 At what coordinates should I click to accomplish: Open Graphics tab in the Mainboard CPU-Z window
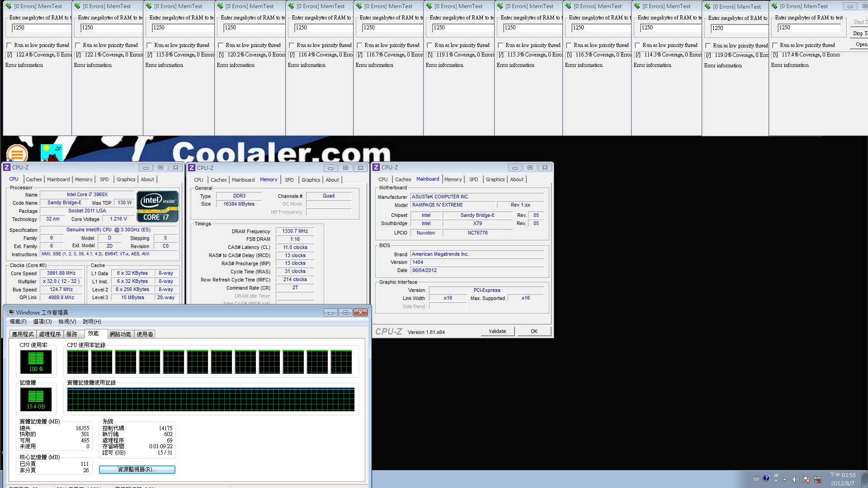coord(495,179)
